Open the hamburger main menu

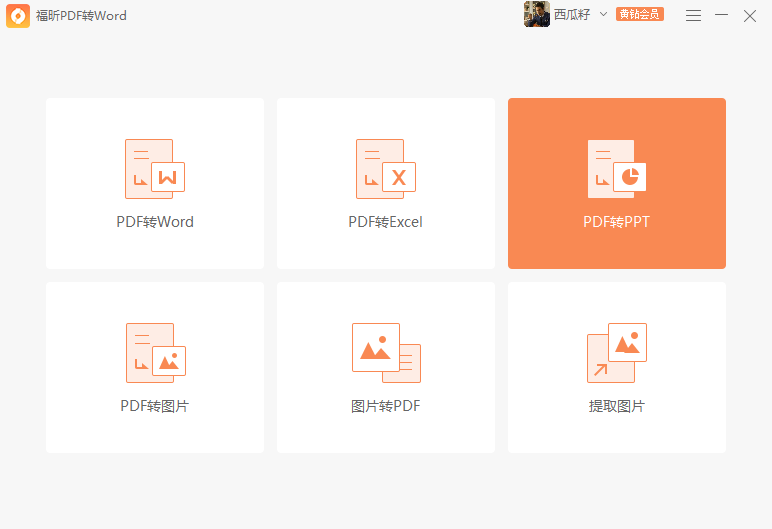(x=693, y=15)
